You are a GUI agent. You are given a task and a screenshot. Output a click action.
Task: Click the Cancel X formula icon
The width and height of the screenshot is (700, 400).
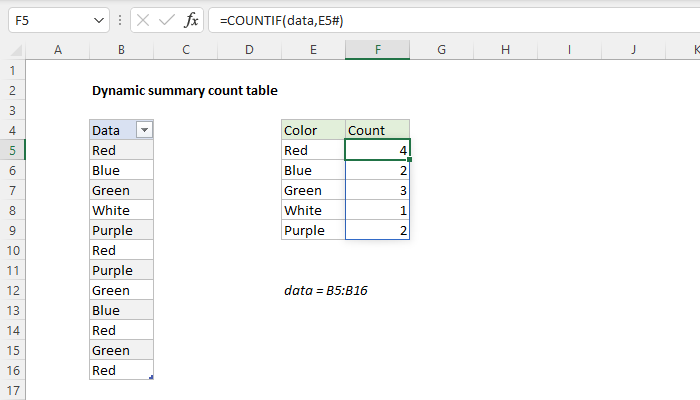141,20
